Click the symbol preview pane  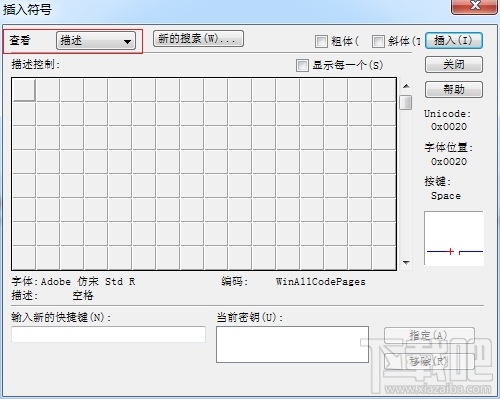(x=454, y=238)
